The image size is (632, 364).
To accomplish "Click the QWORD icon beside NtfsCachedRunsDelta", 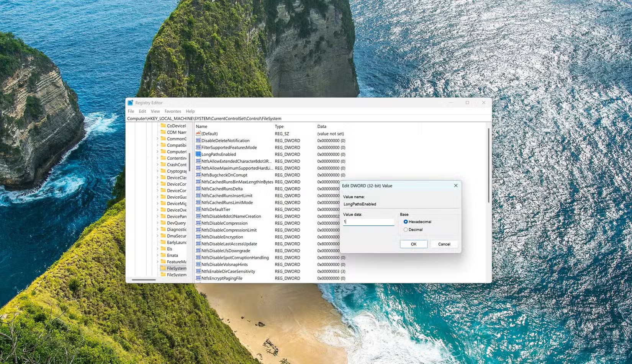I will coord(198,189).
